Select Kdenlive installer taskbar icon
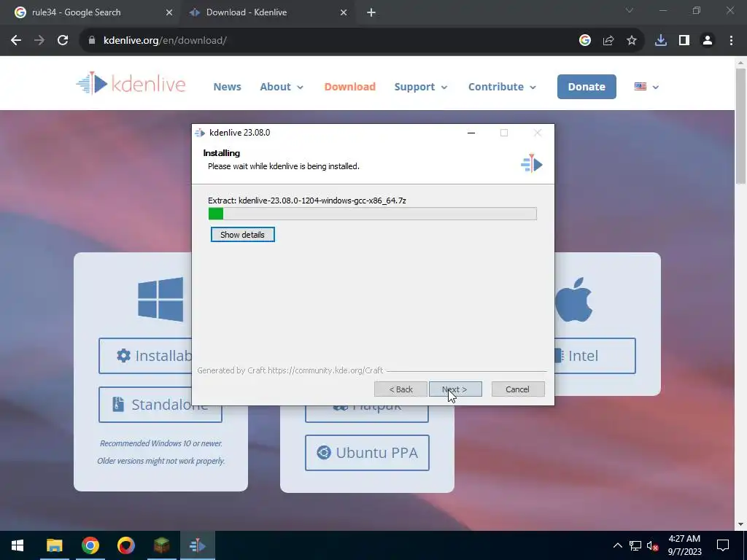The height and width of the screenshot is (560, 747). pyautogui.click(x=197, y=545)
